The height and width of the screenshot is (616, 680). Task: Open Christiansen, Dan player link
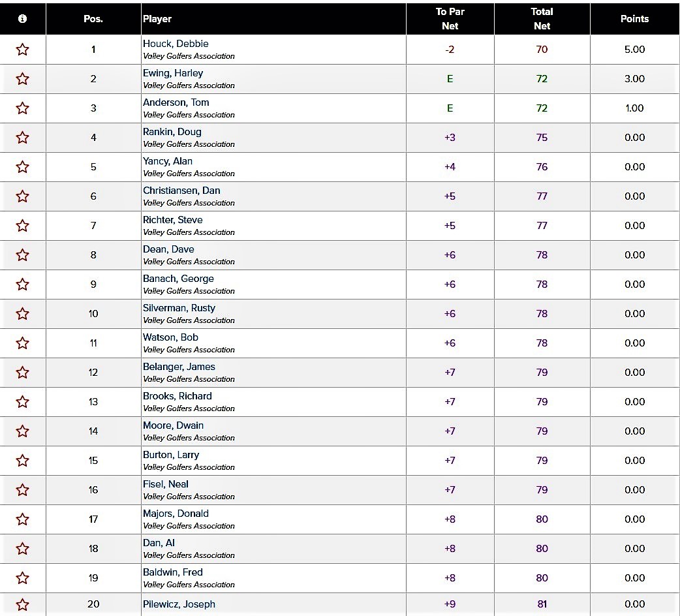(181, 191)
